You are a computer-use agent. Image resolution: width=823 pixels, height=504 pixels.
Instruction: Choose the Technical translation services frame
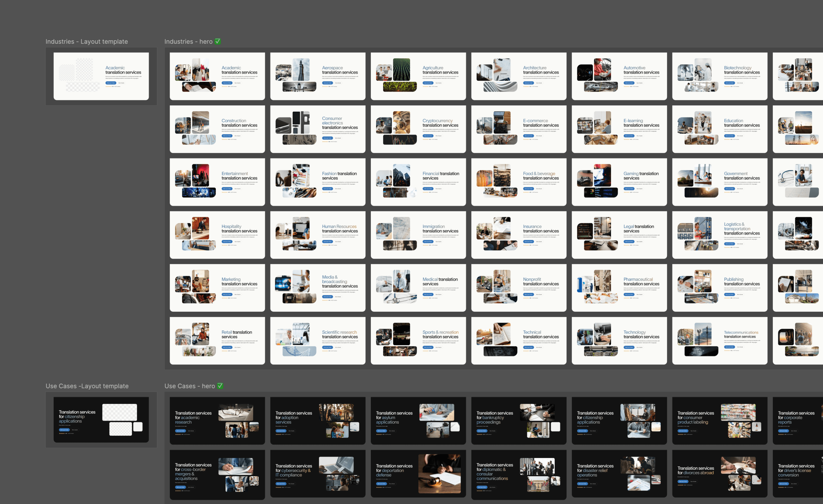pos(519,341)
